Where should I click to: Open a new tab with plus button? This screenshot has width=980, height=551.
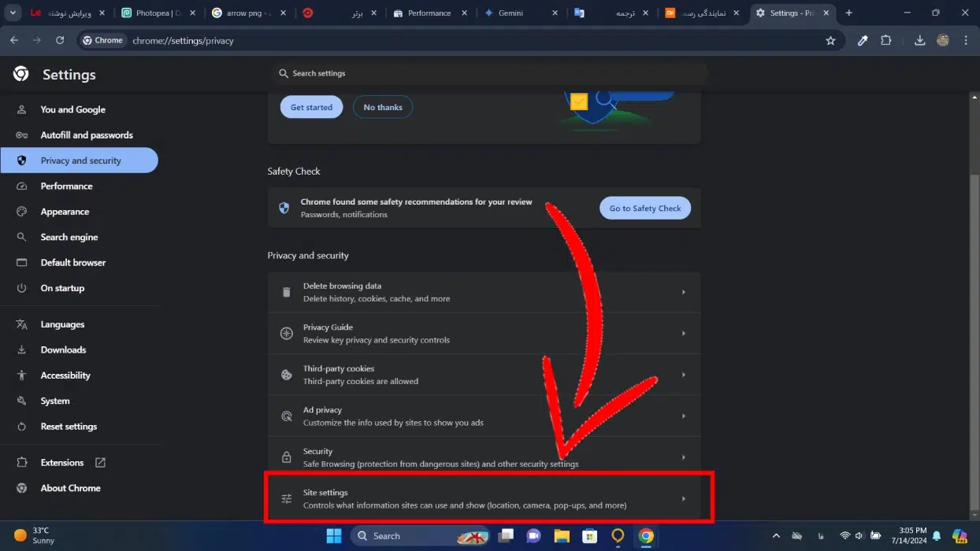click(x=848, y=13)
